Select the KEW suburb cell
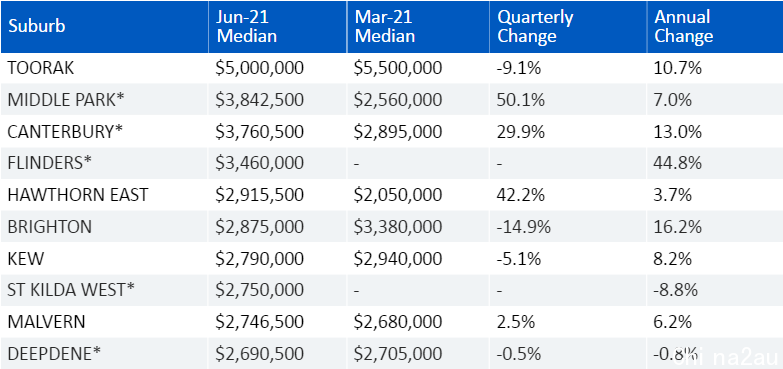Image resolution: width=783 pixels, height=369 pixels. (x=25, y=259)
